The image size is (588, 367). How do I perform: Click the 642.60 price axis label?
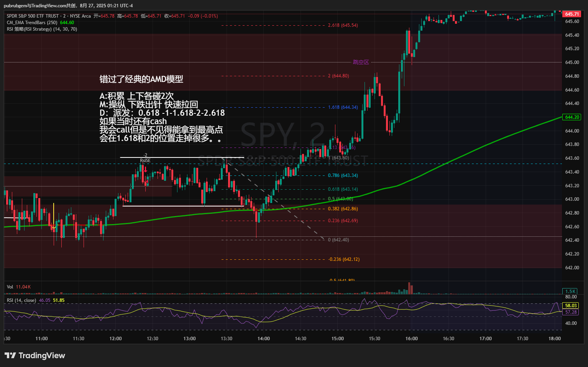572,227
